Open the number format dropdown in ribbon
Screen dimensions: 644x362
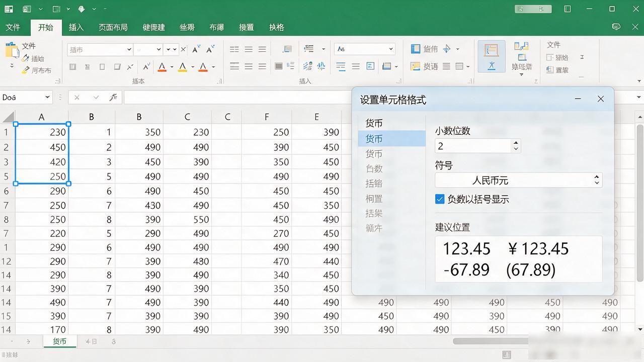coord(390,49)
